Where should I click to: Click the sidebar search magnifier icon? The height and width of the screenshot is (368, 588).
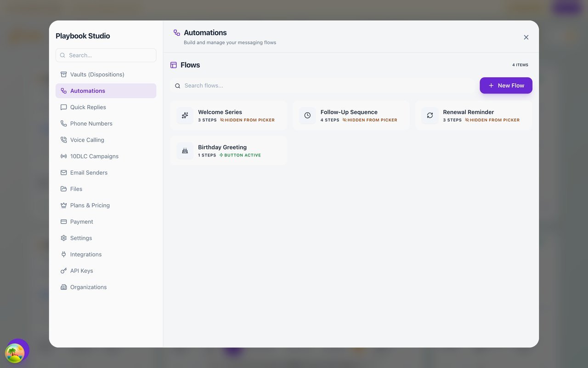(62, 55)
